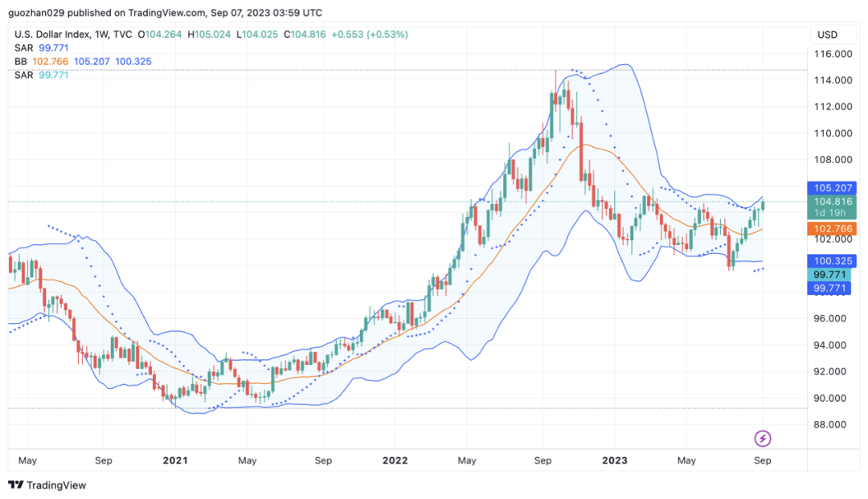Screen dimensions: 868x499
Task: Click the topmost SAR indicator legend
Action: [x=23, y=48]
